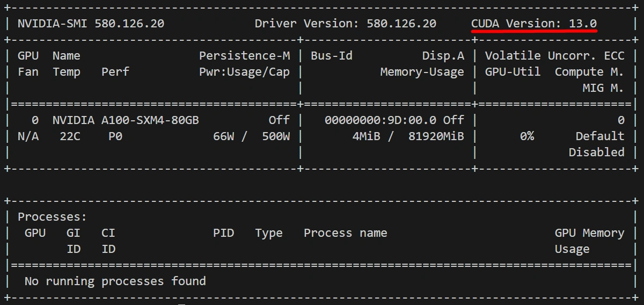This screenshot has height=305, width=644.
Task: Click the 500W power cap value
Action: [x=276, y=136]
